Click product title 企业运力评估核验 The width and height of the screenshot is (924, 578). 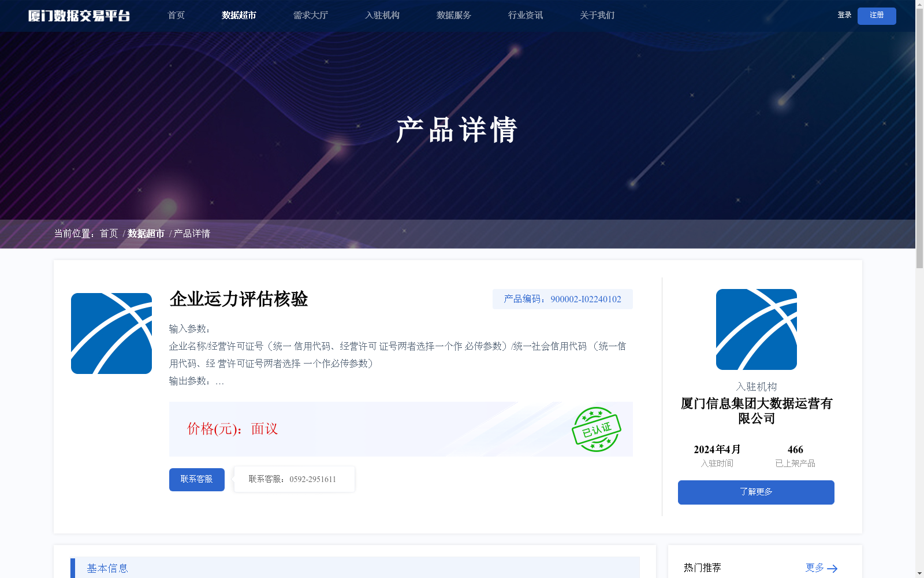(239, 299)
